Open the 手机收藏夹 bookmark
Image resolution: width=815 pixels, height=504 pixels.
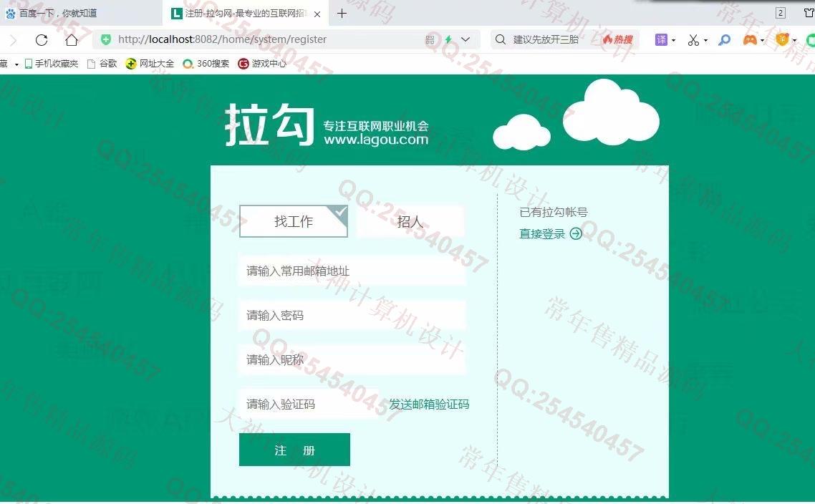(x=52, y=64)
